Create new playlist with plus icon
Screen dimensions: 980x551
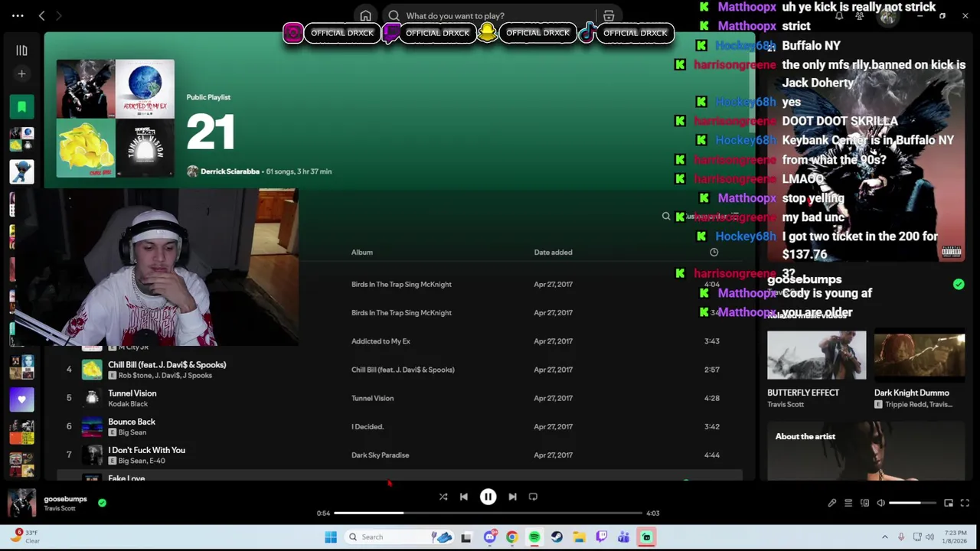tap(21, 73)
